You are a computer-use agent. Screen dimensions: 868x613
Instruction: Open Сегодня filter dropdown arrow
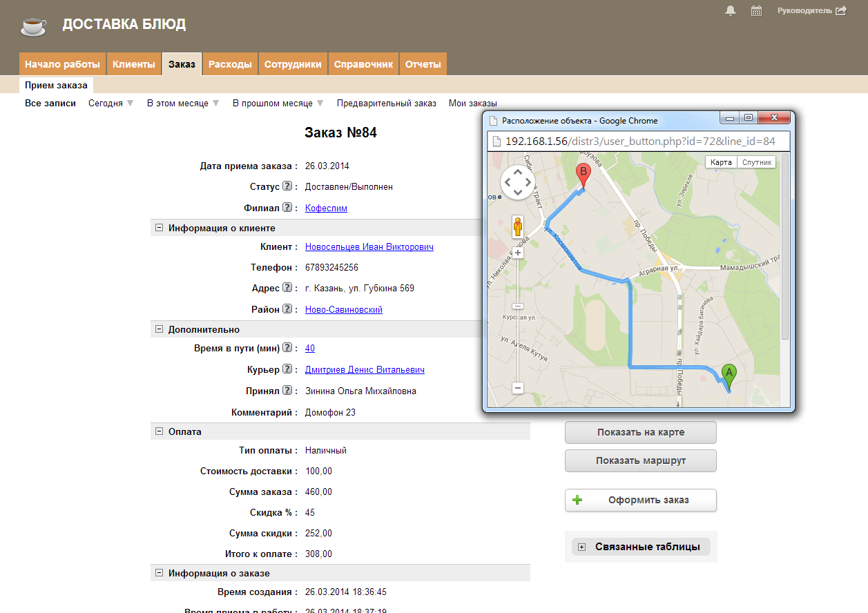pos(130,104)
